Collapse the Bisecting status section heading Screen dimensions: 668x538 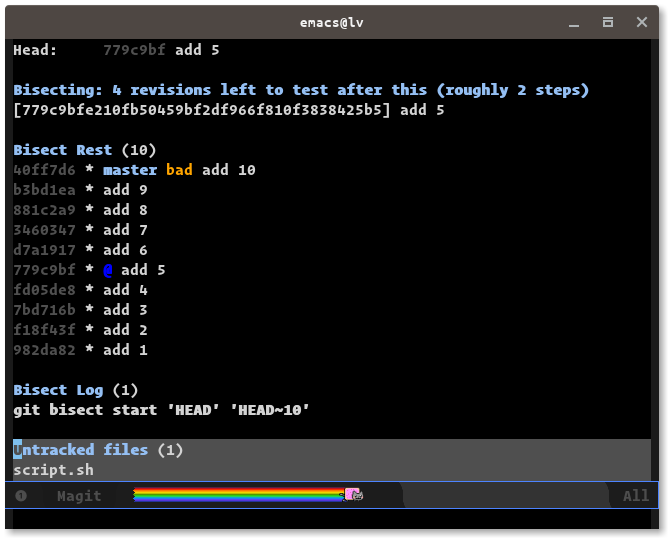click(301, 90)
